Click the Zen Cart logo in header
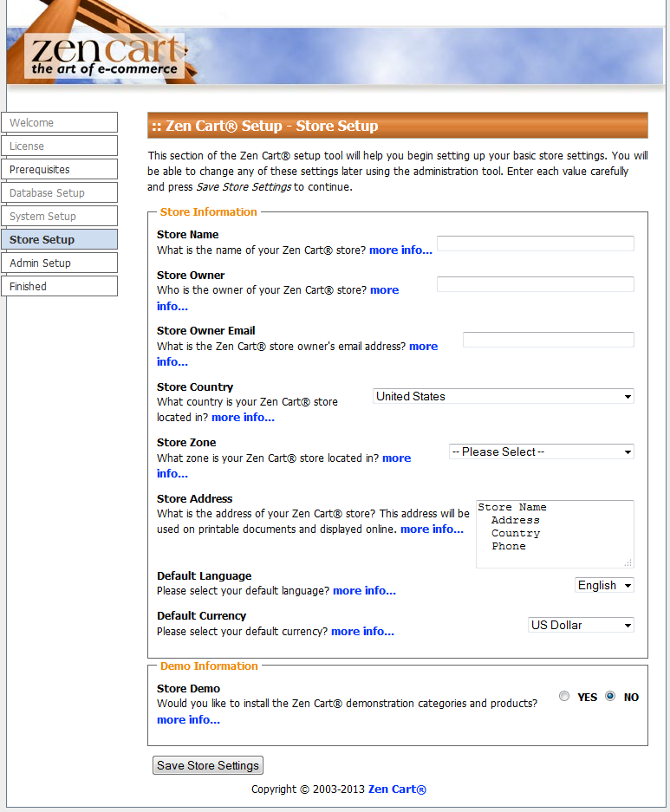The width and height of the screenshot is (670, 812). pos(105,55)
